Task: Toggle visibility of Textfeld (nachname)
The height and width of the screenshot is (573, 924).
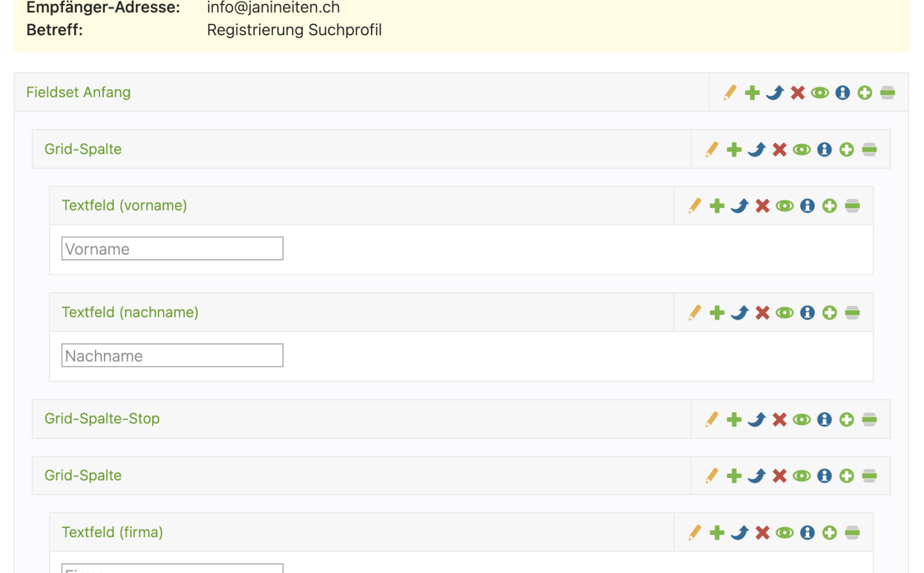Action: 785,312
